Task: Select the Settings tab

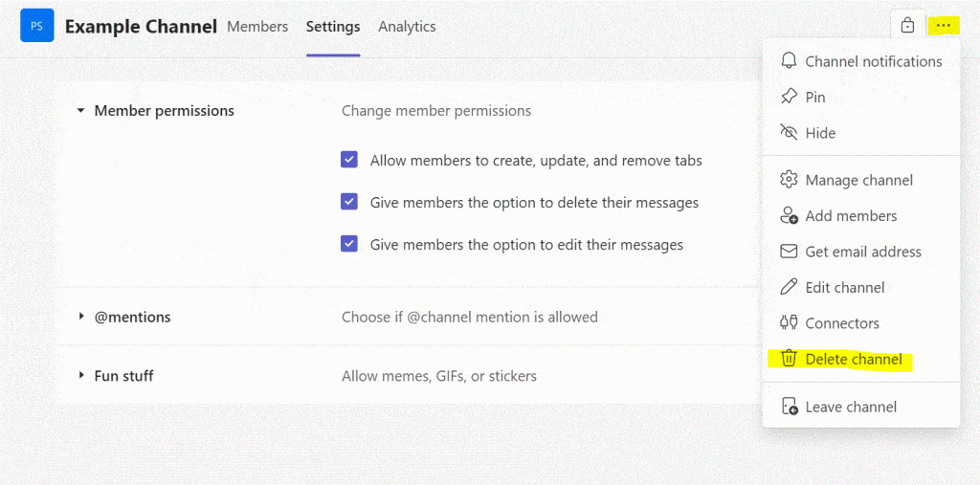Action: 333,27
